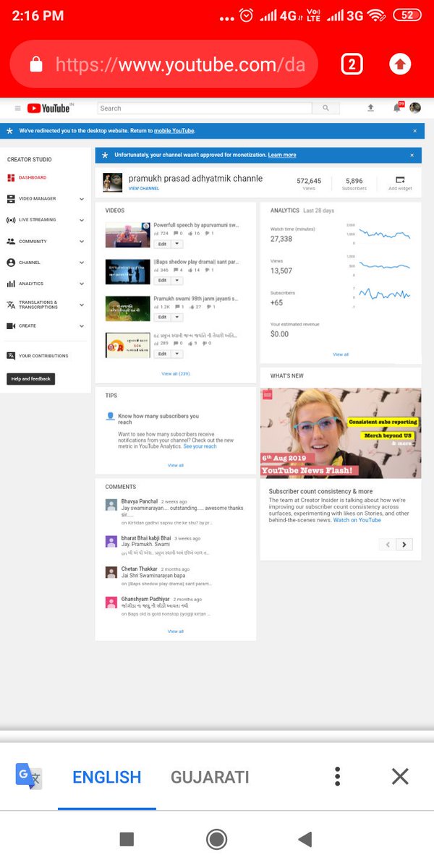Open VIDEO MANAGER menu item
Viewport: 434px width, 868px height.
[37, 199]
